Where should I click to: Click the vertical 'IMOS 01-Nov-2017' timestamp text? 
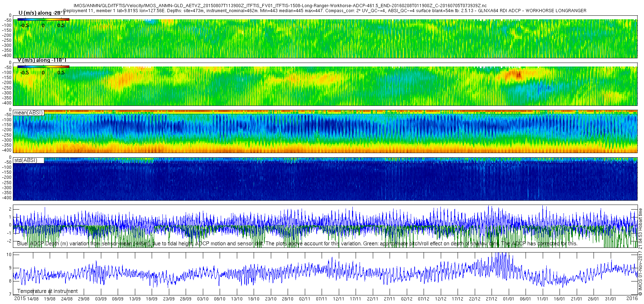pos(640,252)
